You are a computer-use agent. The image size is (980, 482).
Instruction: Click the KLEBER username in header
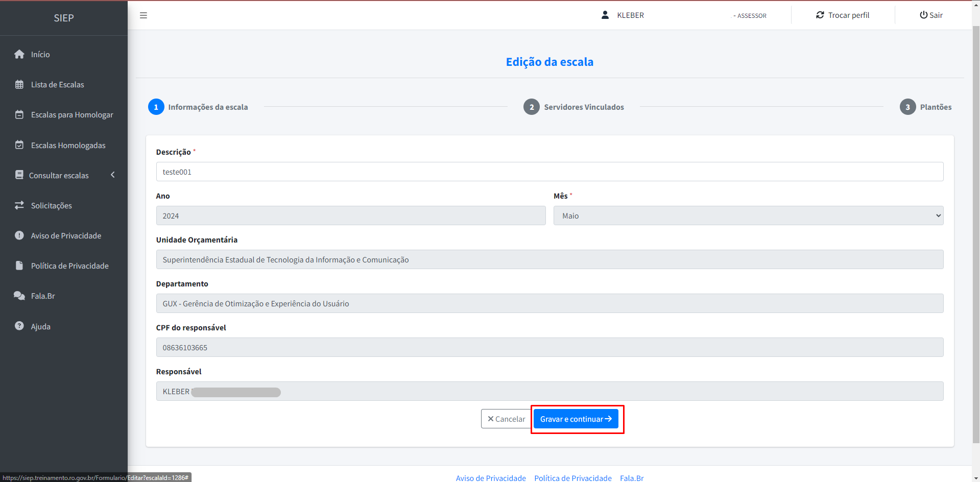point(630,15)
